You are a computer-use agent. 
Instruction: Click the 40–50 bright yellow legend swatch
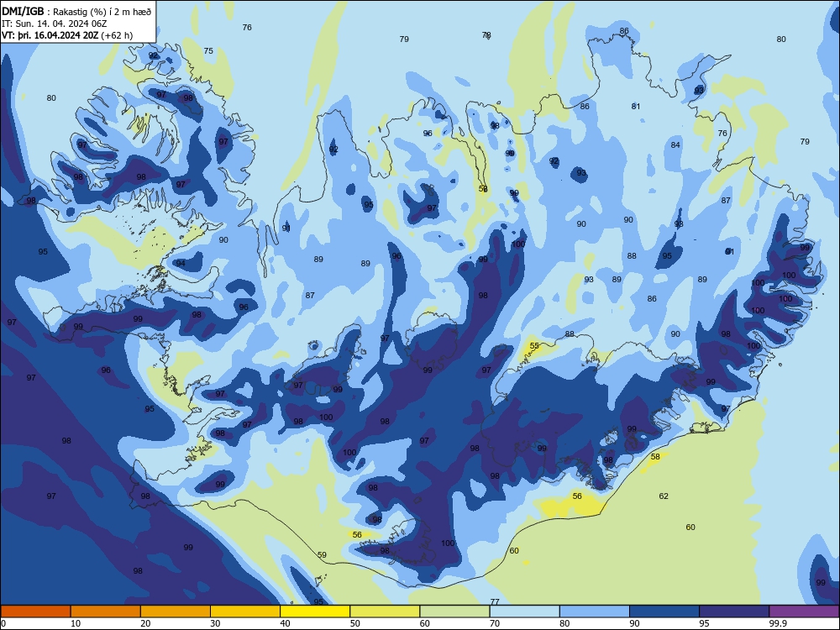click(315, 612)
